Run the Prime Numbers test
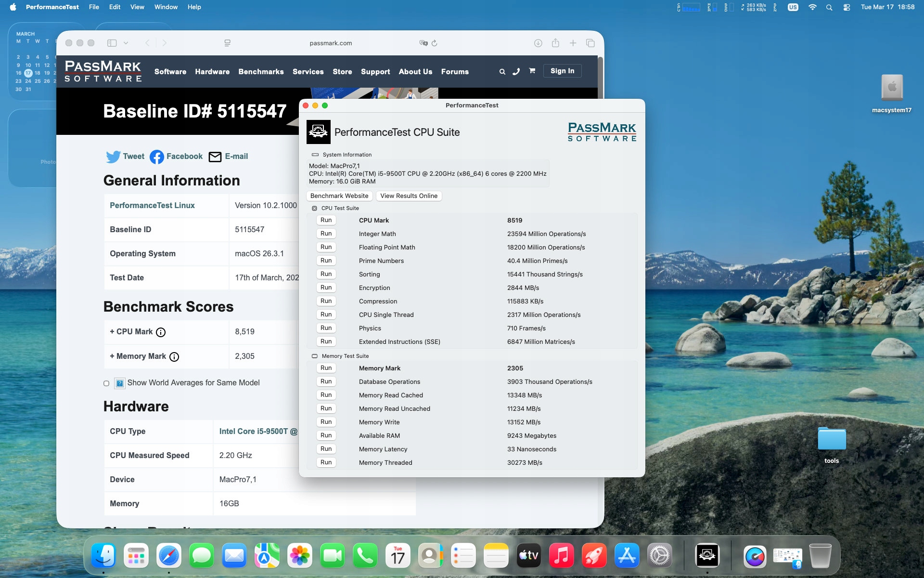Viewport: 924px width, 578px height. (326, 261)
